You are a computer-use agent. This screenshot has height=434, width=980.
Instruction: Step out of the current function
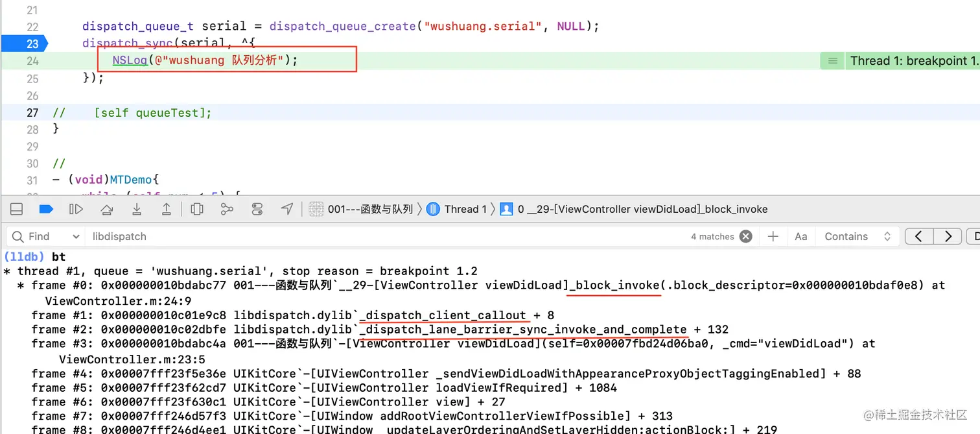click(x=167, y=209)
